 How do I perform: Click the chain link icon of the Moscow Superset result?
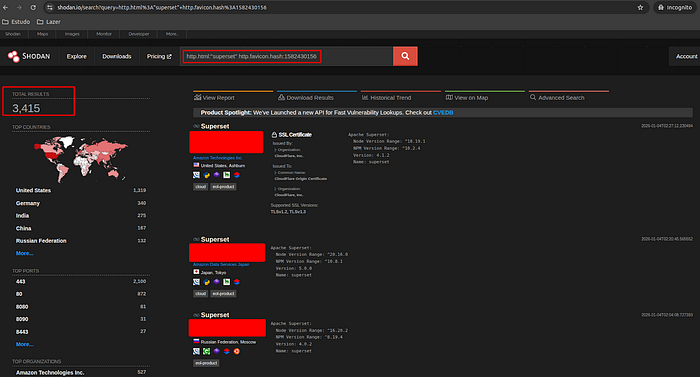click(x=196, y=315)
